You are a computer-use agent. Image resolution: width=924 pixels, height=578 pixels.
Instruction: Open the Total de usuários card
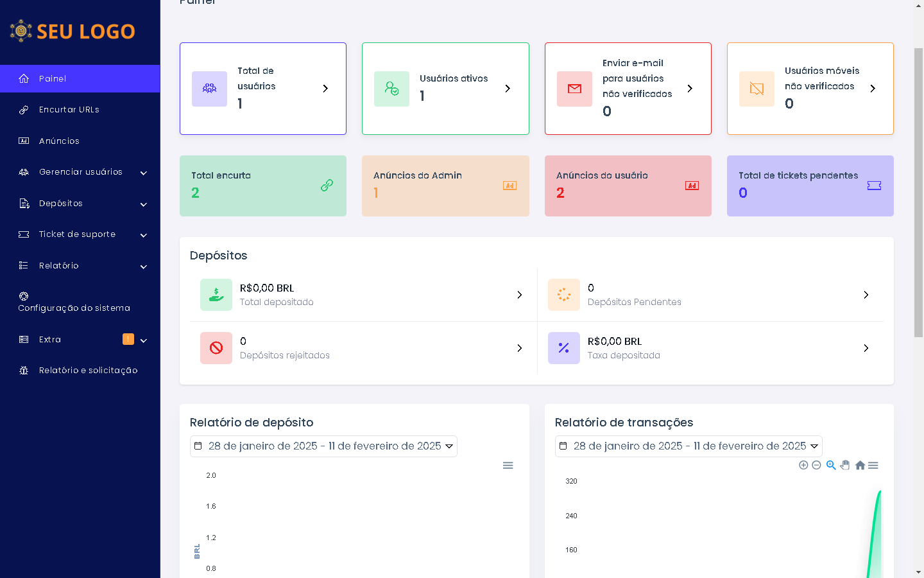coord(263,89)
